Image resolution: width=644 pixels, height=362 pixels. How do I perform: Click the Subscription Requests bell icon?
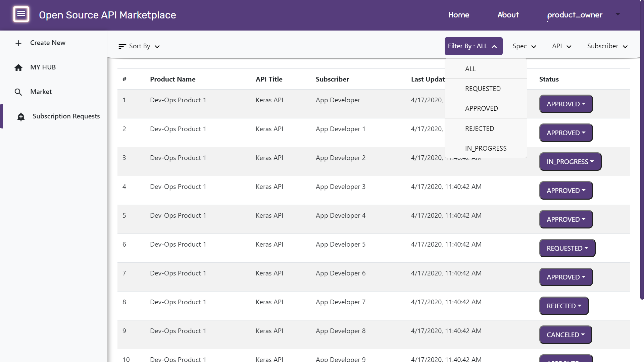point(21,117)
